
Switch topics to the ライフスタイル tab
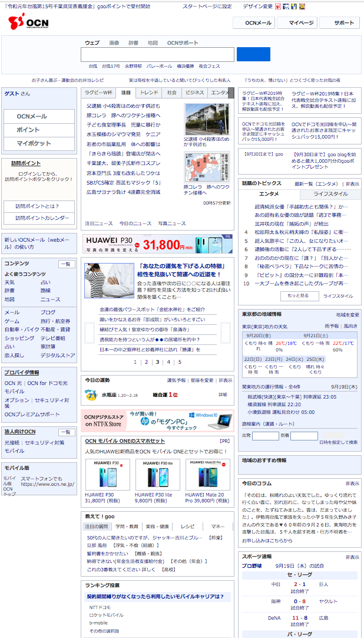coord(330,194)
